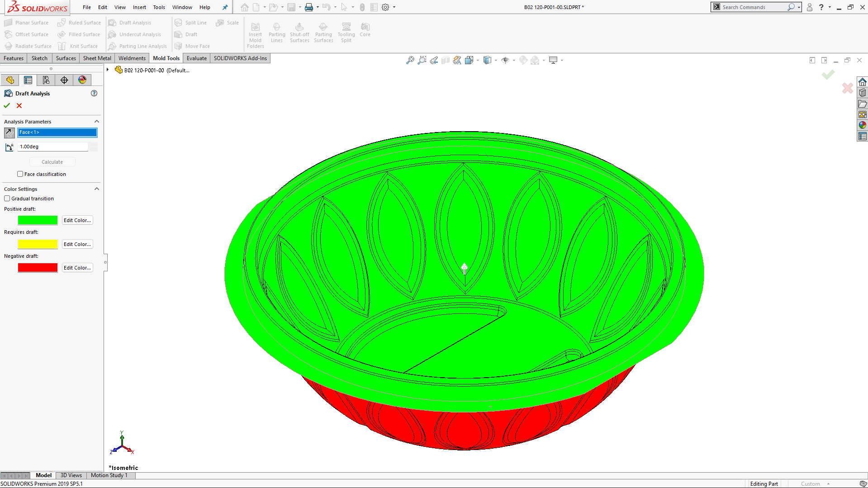Screen dimensions: 868x488
Task: Open the Motion Study 1 tab
Action: (x=109, y=475)
